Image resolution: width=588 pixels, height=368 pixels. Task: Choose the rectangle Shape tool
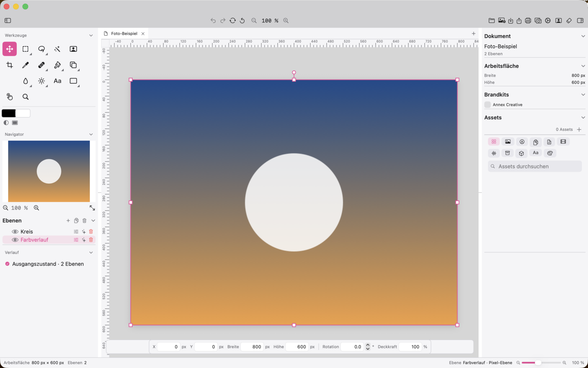(73, 81)
